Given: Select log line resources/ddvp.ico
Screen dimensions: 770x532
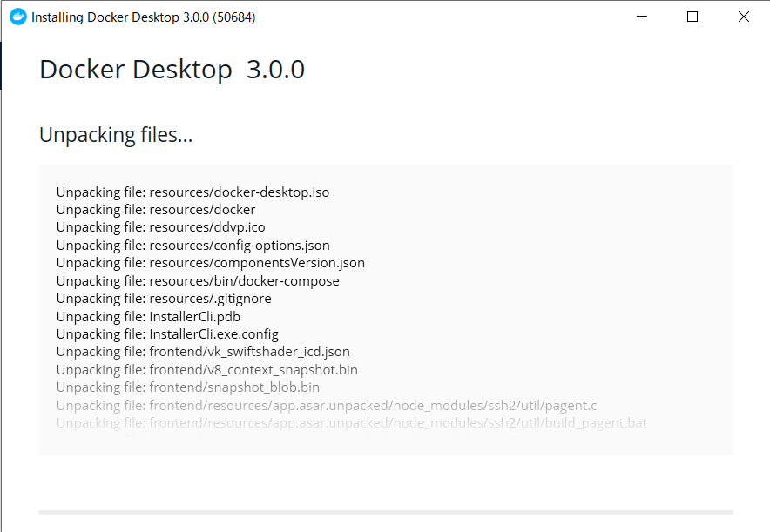Looking at the screenshot, I should point(160,227).
